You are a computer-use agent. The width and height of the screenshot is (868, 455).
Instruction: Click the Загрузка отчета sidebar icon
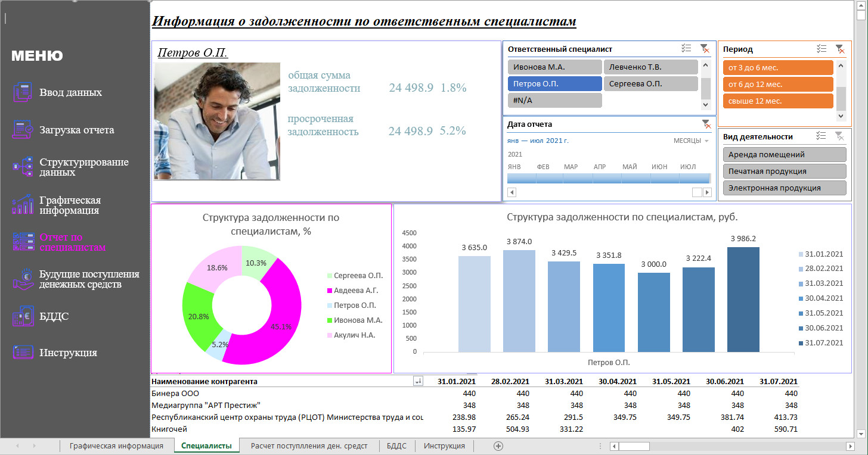tap(23, 129)
